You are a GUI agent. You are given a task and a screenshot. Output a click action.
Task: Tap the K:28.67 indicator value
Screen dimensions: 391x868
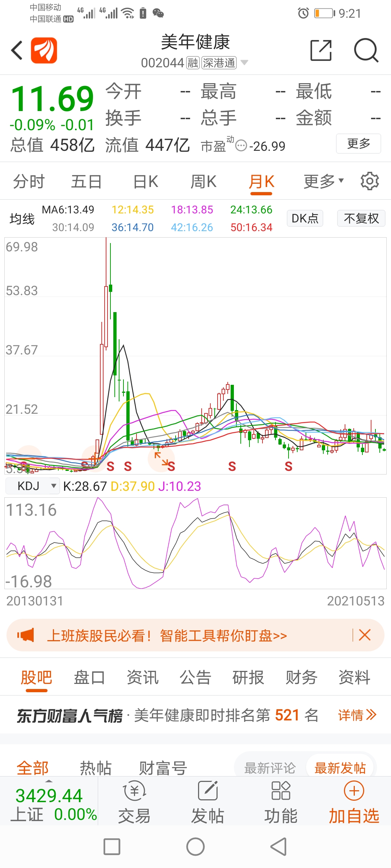pos(85,486)
